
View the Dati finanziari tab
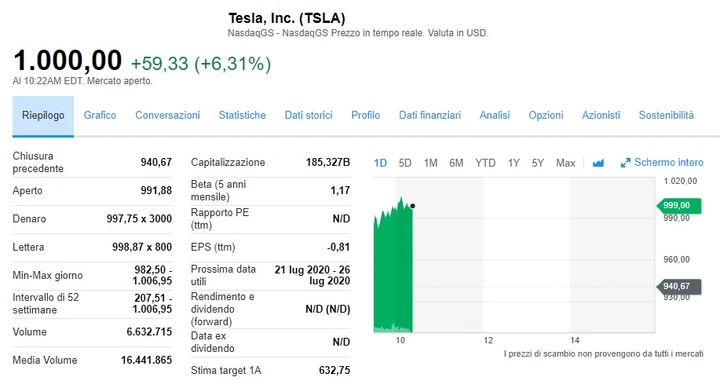coord(430,115)
